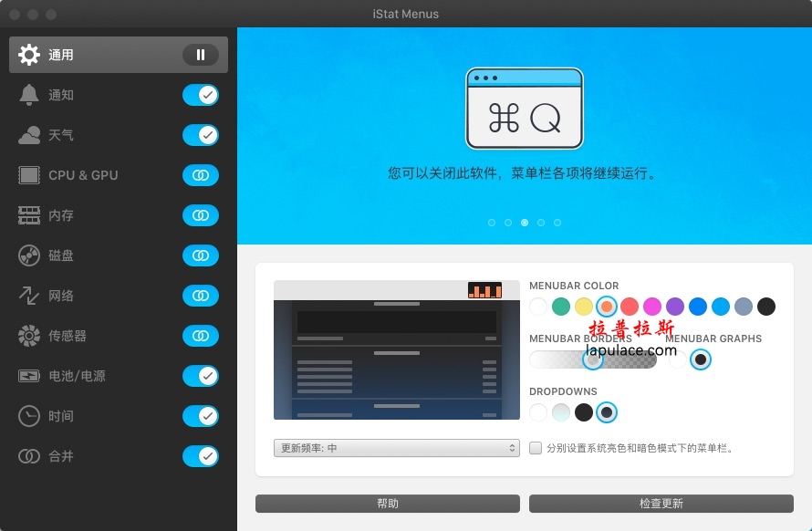The image size is (812, 531).
Task: Click the linked rings icon beside 合并
Action: click(x=29, y=456)
